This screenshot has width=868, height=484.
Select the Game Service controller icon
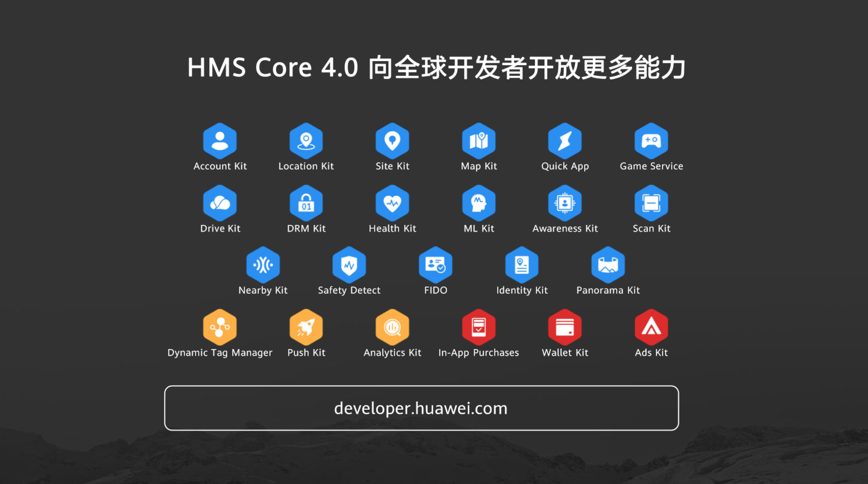coord(651,141)
